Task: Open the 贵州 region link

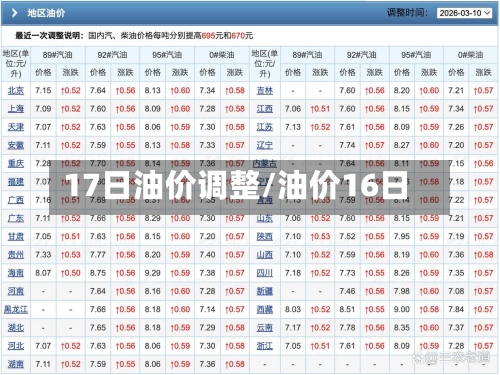Action: [x=16, y=255]
